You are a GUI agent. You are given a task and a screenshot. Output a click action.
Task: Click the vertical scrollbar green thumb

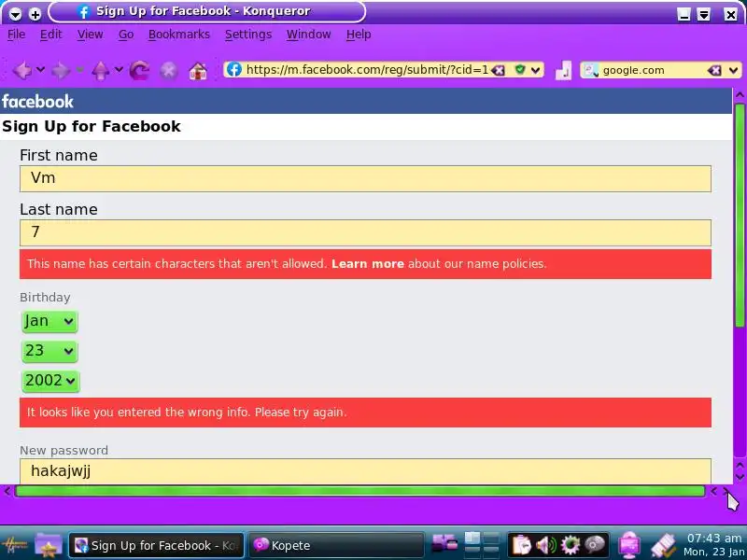(x=740, y=216)
